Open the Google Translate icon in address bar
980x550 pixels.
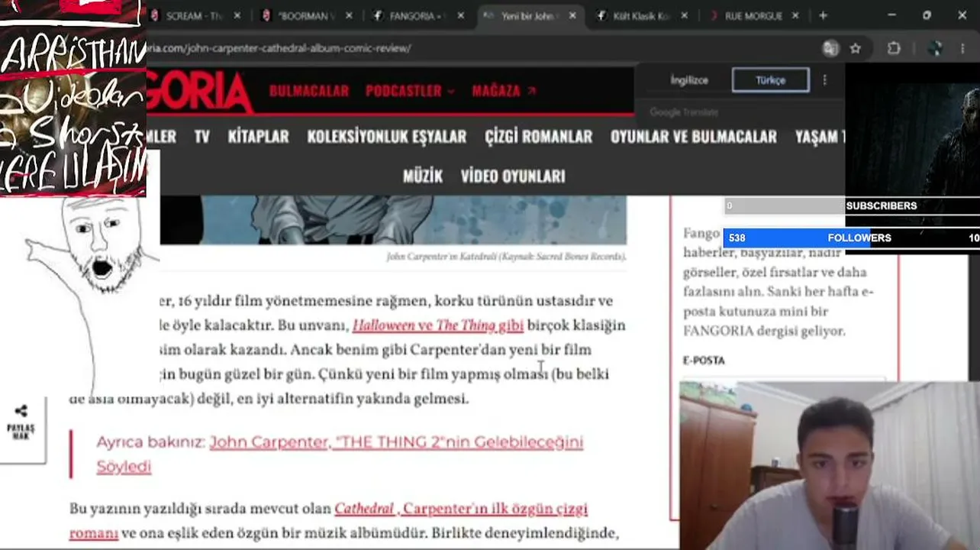click(830, 48)
